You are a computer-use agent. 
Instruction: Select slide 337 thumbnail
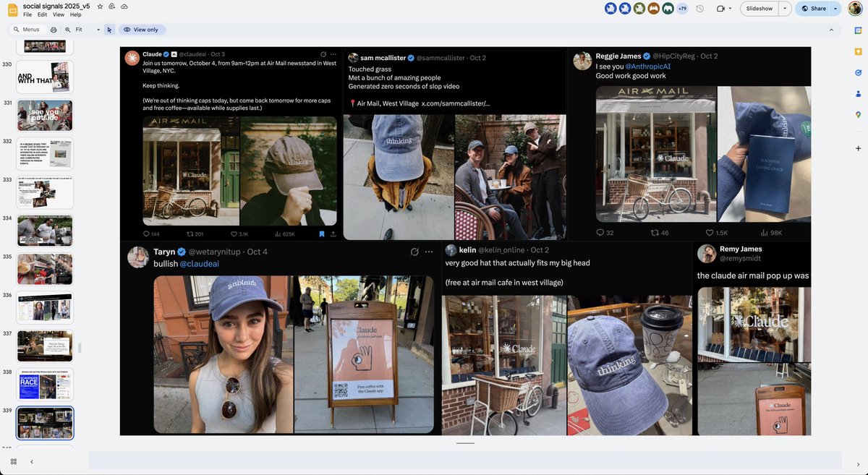click(x=45, y=346)
